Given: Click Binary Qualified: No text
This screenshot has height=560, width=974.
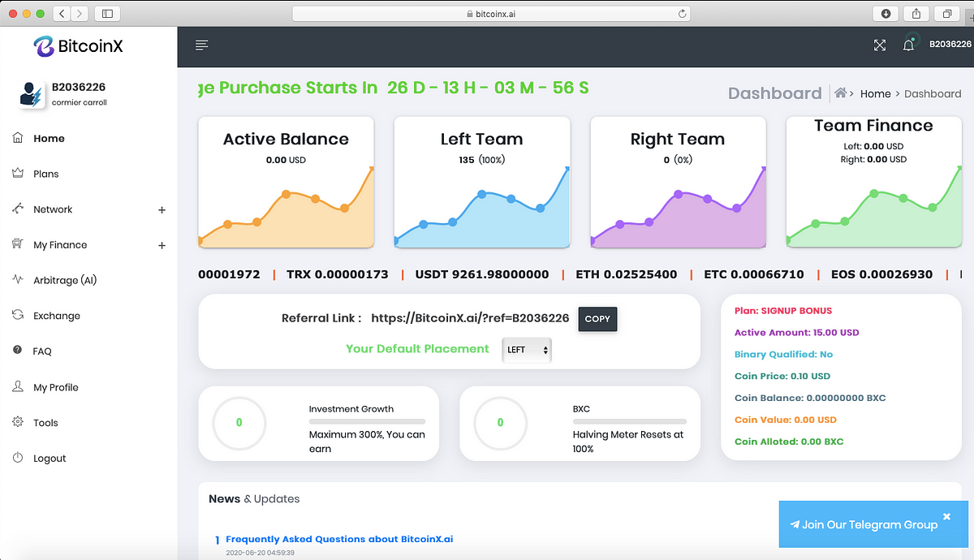Looking at the screenshot, I should pos(783,355).
